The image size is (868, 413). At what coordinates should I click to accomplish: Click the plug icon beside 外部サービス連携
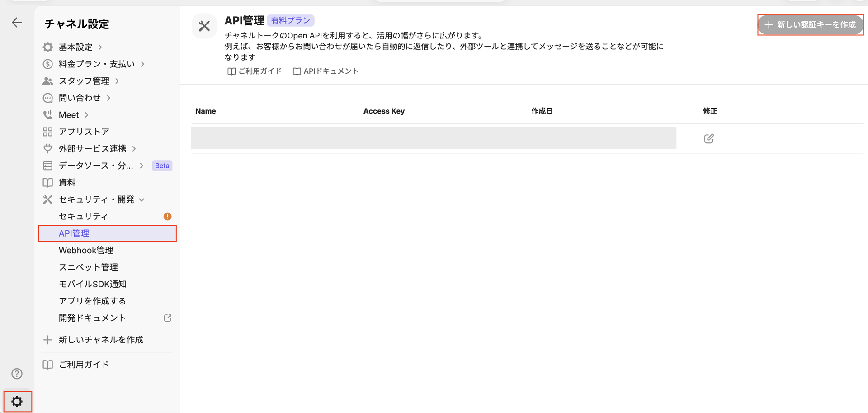click(x=47, y=148)
